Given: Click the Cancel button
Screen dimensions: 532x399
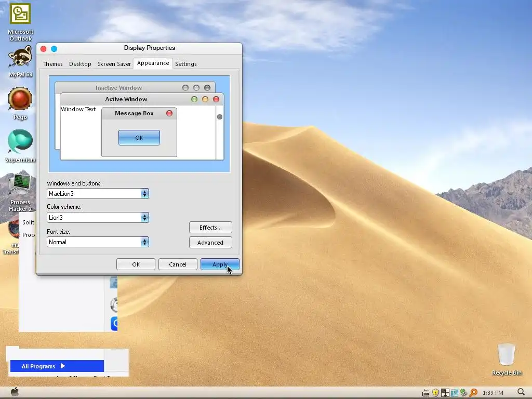Looking at the screenshot, I should click(x=178, y=264).
